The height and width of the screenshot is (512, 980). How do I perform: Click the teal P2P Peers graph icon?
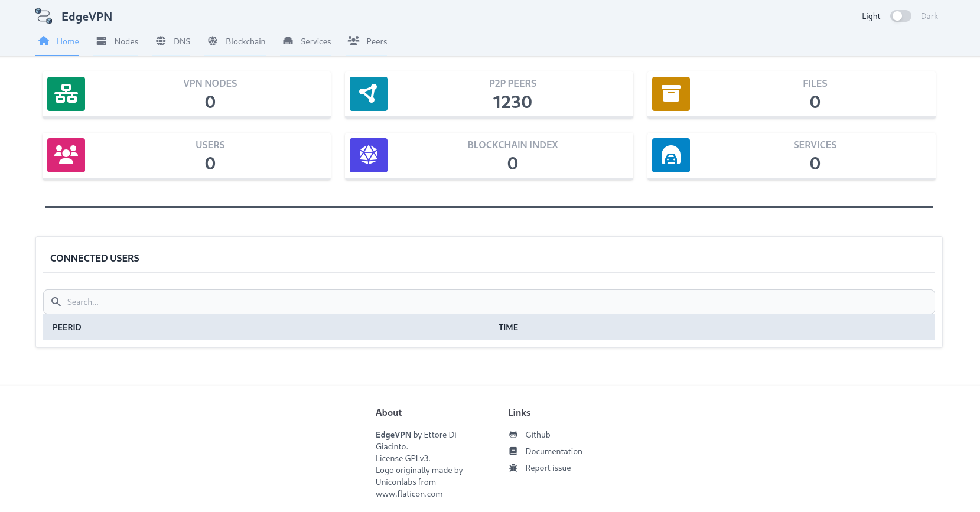tap(369, 94)
